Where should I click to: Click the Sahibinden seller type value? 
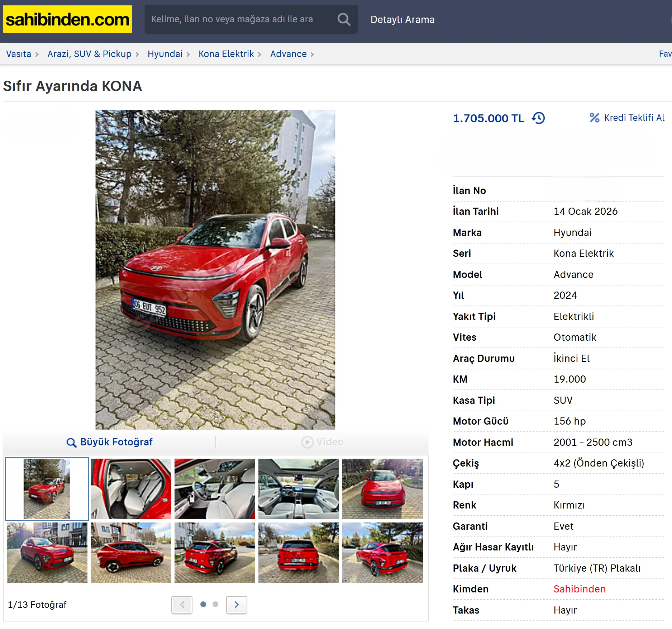tap(580, 589)
